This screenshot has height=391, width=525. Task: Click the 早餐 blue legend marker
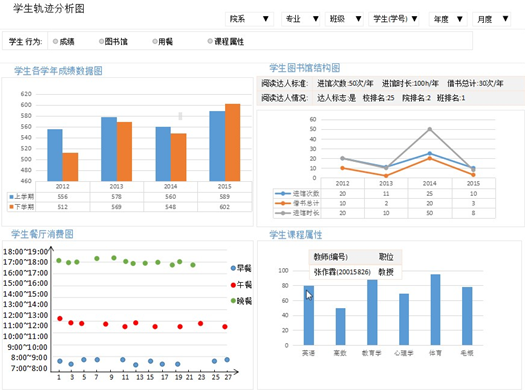(x=233, y=268)
